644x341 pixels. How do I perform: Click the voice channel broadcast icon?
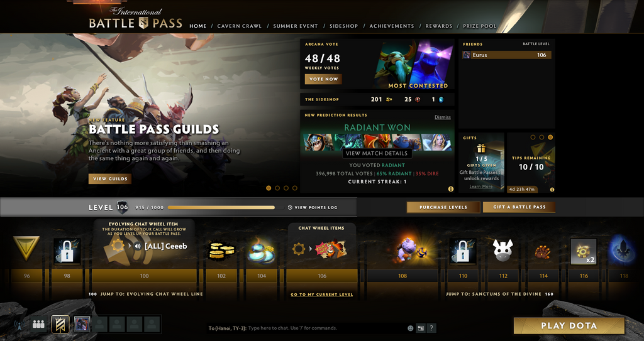pyautogui.click(x=18, y=324)
